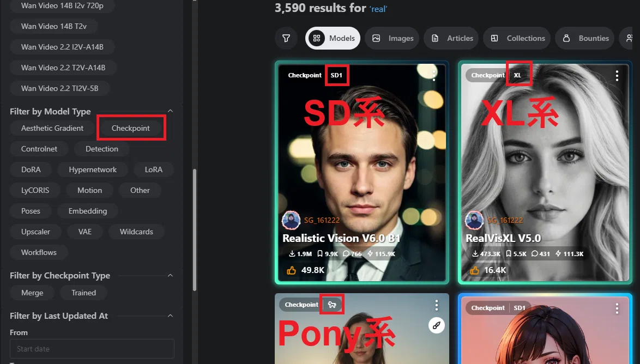640x364 pixels.
Task: Select Wan Video 2.2 TI2V-5B filter
Action: tap(59, 88)
